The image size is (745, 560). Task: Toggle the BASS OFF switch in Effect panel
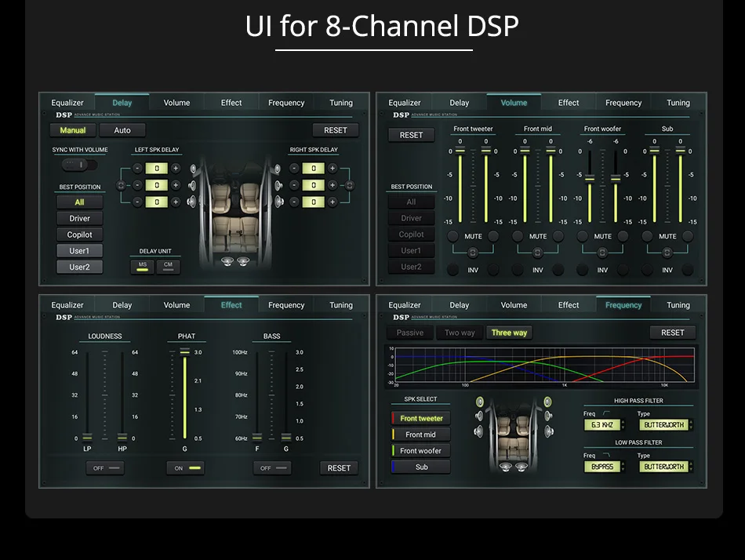pos(272,467)
